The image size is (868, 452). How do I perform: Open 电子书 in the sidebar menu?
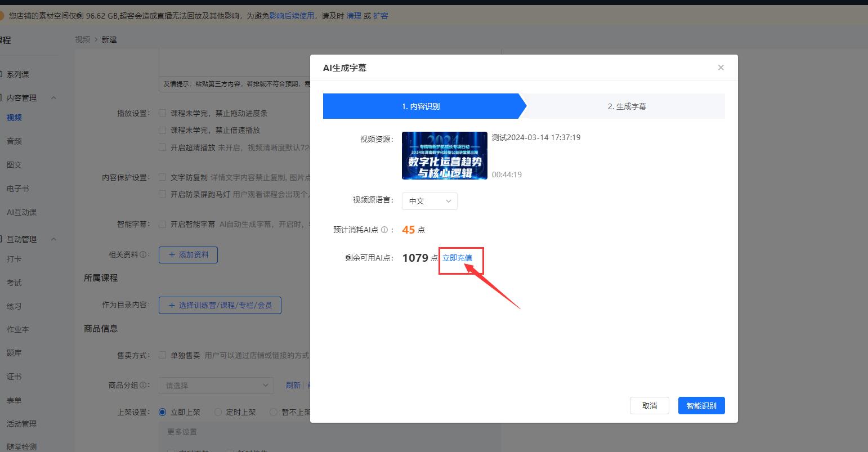coord(17,189)
